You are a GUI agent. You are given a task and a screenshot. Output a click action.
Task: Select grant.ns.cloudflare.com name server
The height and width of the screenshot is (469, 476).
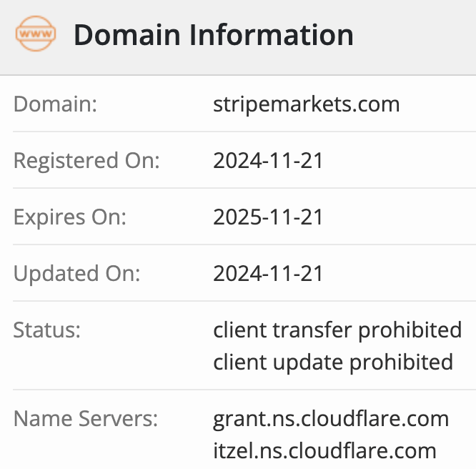[331, 419]
